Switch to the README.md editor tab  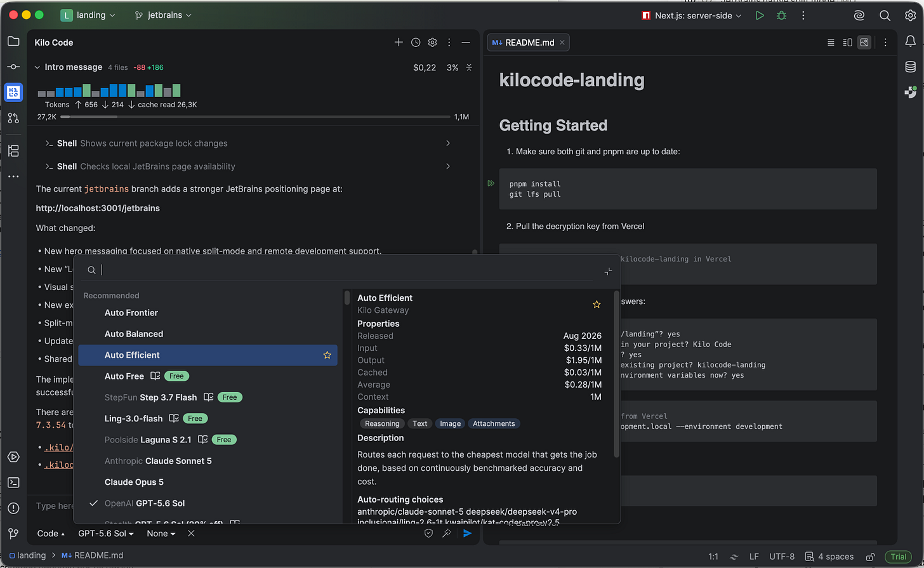[529, 43]
